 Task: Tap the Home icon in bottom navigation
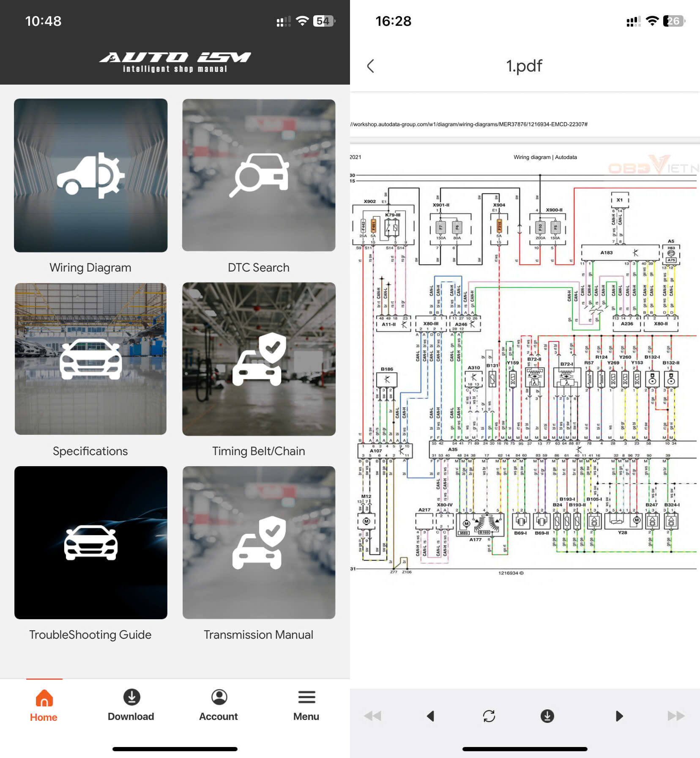(44, 697)
